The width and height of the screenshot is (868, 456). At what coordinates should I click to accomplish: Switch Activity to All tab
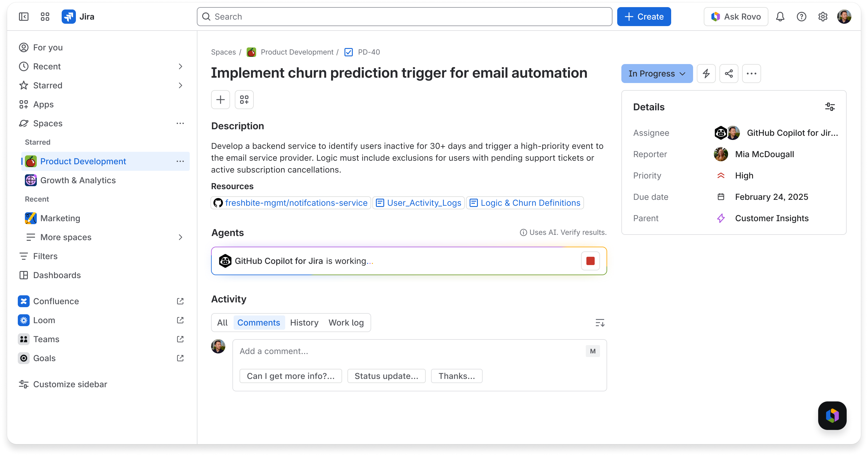tap(222, 323)
